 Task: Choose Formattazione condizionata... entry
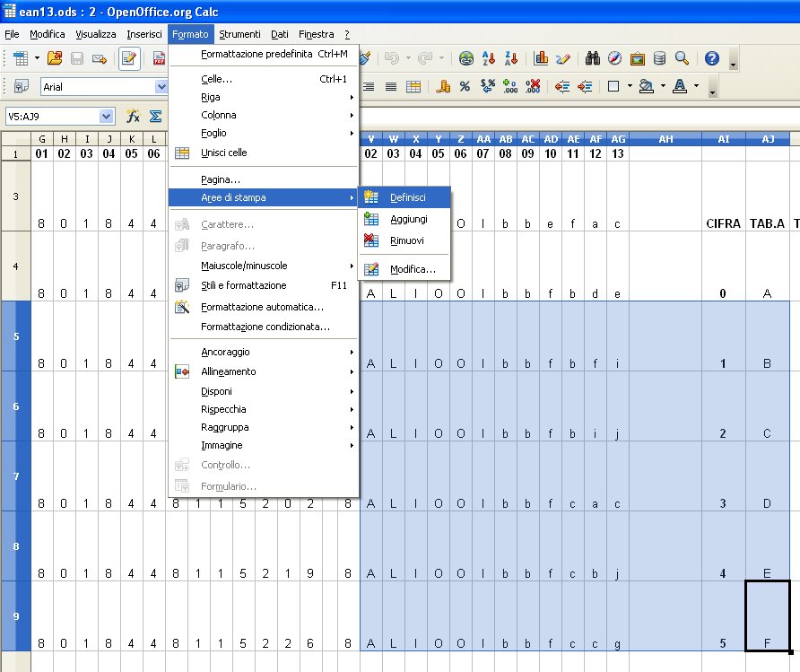[x=264, y=327]
